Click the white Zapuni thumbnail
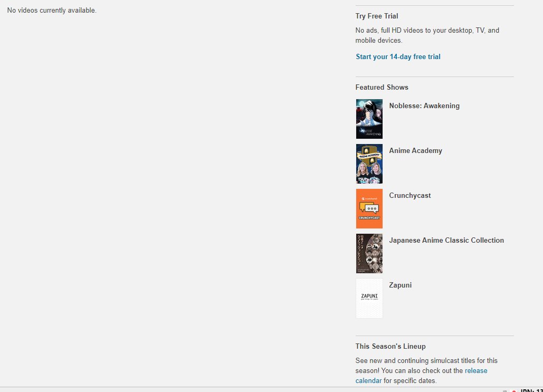This screenshot has width=543, height=392. (x=369, y=298)
